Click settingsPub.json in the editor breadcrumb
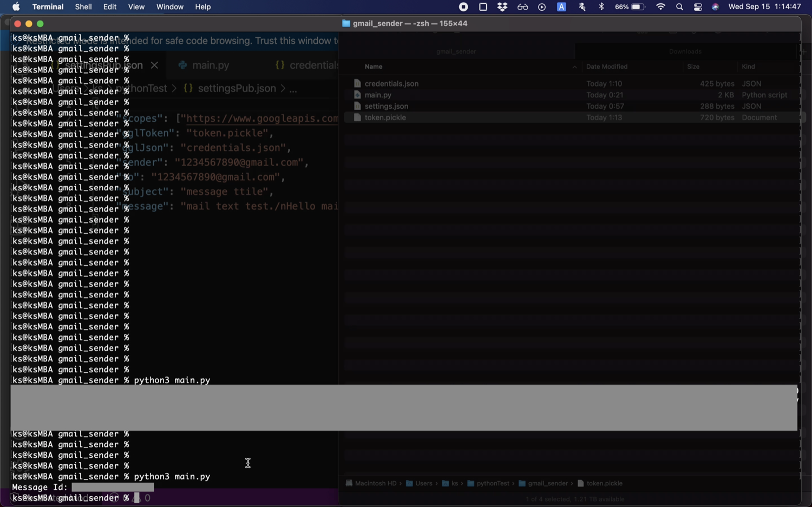 pyautogui.click(x=237, y=88)
